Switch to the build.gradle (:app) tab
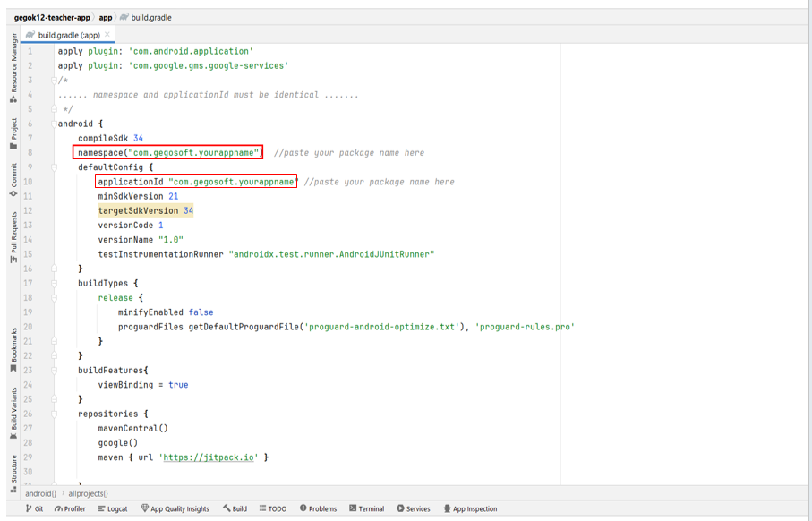The height and width of the screenshot is (521, 812). tap(70, 36)
